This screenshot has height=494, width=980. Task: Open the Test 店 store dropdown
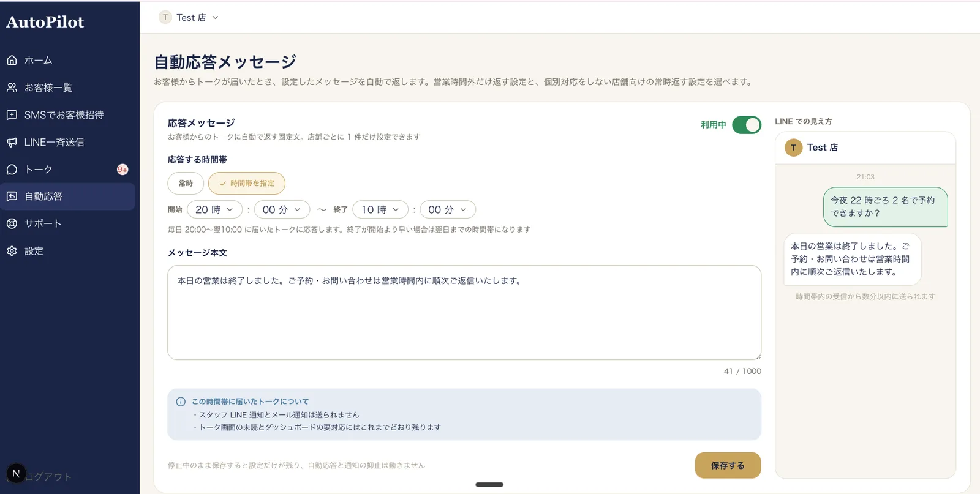189,18
